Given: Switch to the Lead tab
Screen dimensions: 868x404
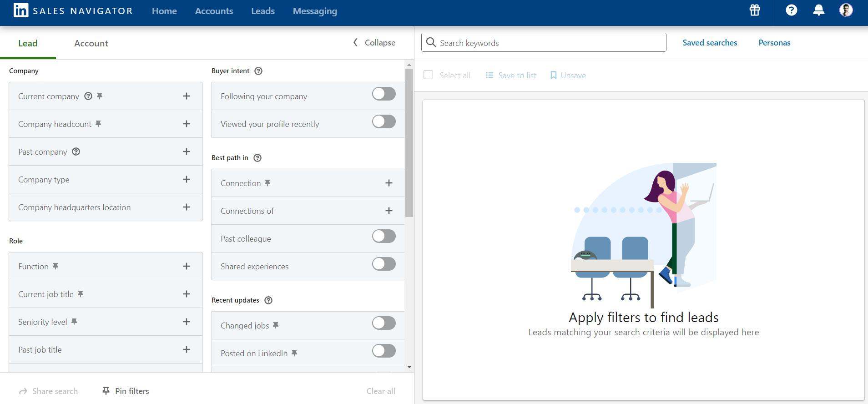Looking at the screenshot, I should click(x=28, y=43).
